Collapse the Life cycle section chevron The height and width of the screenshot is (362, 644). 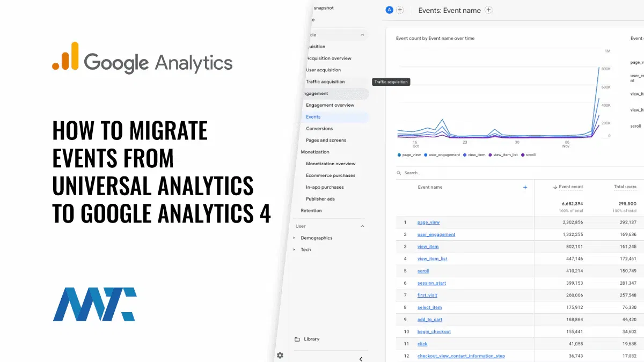pos(362,35)
